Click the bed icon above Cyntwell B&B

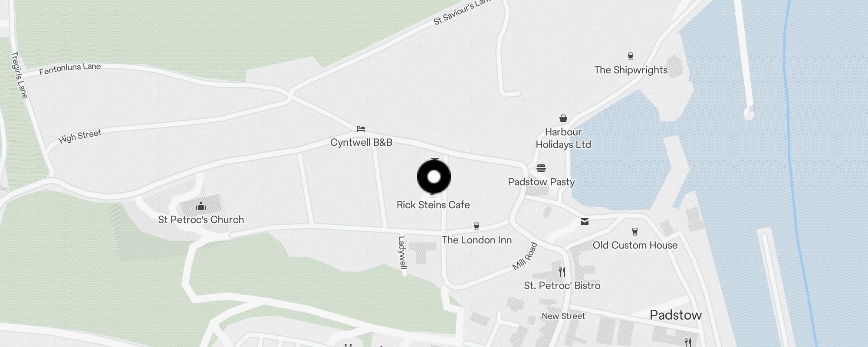(361, 128)
